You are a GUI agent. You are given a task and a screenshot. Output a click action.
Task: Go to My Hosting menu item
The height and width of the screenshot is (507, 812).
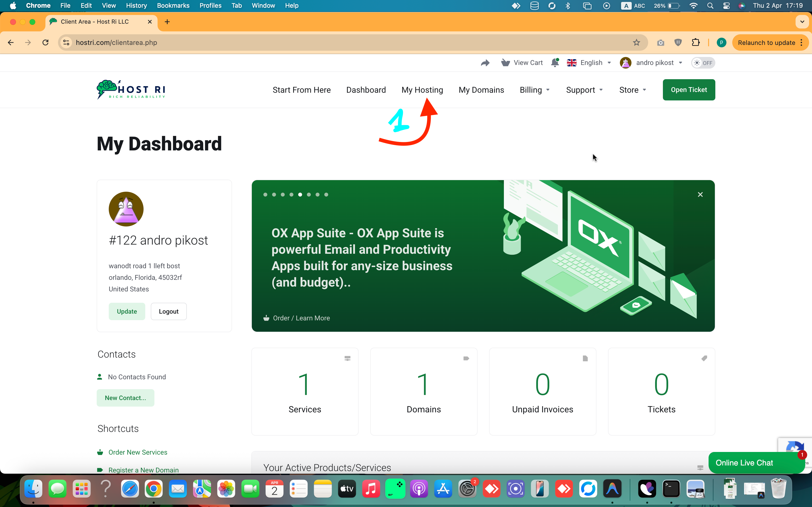(422, 90)
